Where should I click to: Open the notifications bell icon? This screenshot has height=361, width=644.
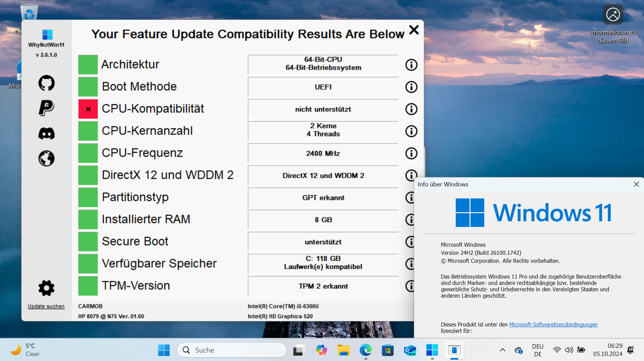pyautogui.click(x=631, y=350)
